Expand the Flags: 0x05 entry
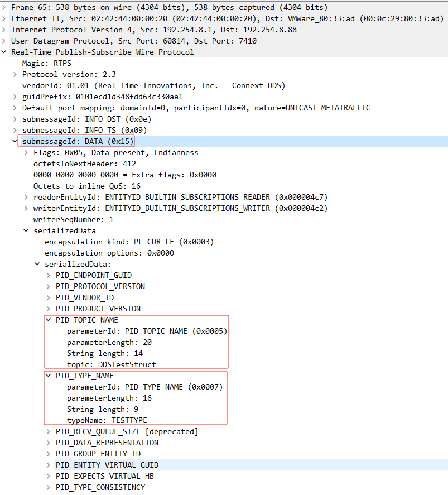 coord(26,152)
